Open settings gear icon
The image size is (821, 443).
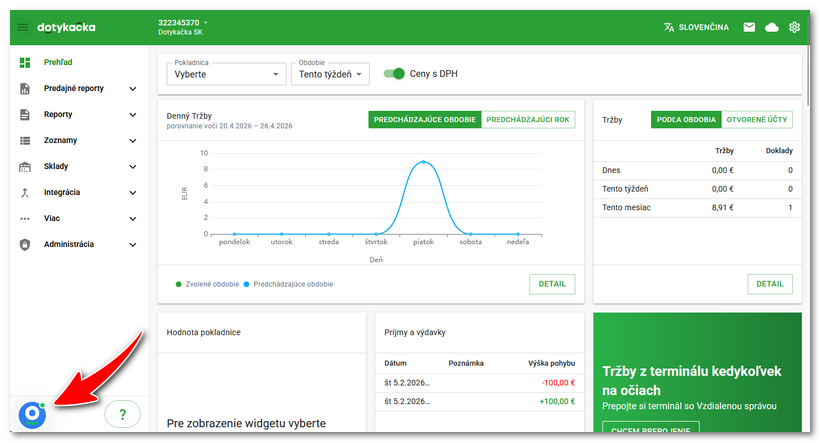point(795,27)
